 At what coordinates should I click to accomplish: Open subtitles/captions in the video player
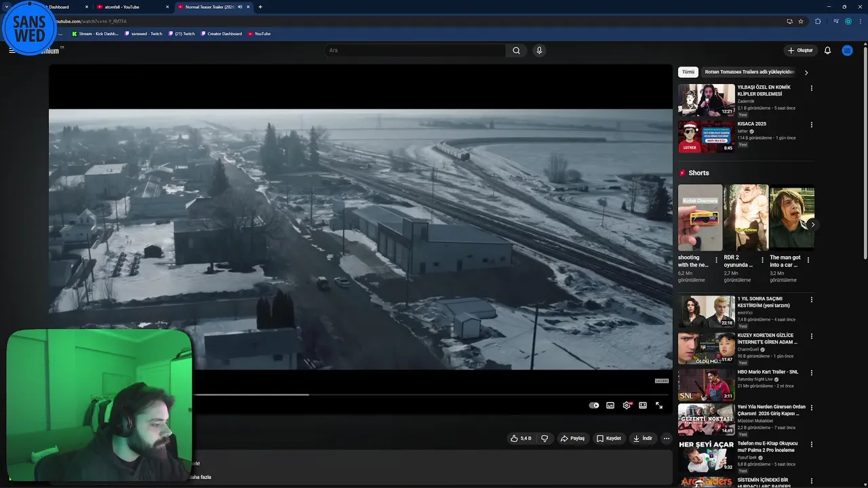click(610, 405)
